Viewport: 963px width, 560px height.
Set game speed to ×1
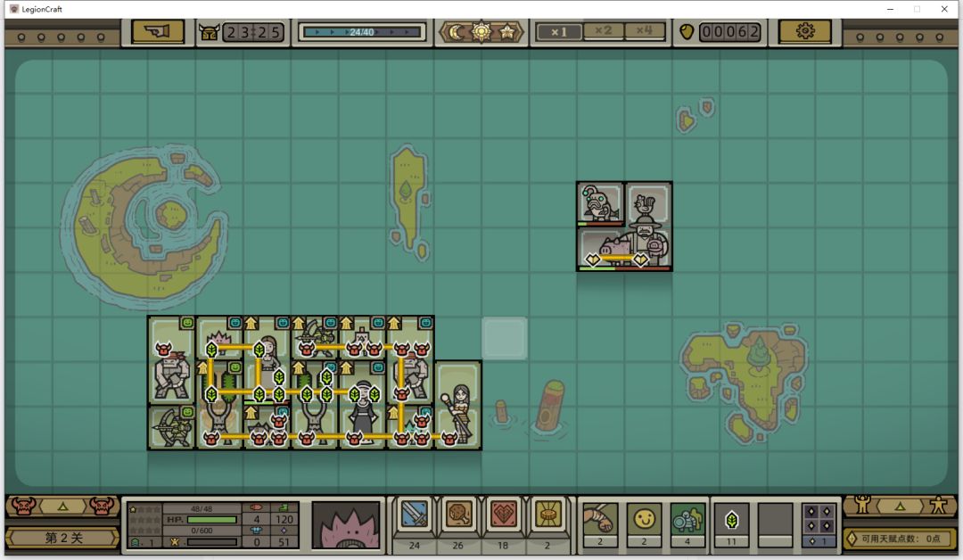pos(558,32)
